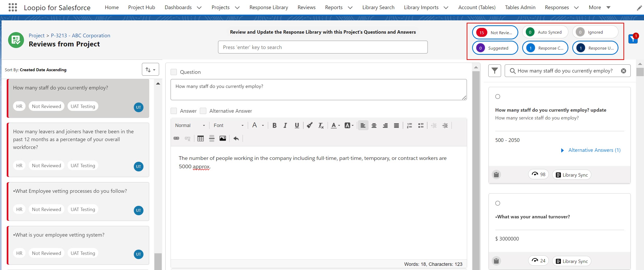Open the Response Library tab

tap(269, 8)
